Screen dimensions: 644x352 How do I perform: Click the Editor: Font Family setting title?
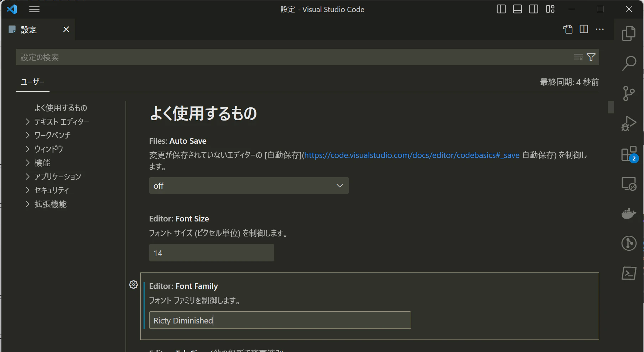(183, 286)
